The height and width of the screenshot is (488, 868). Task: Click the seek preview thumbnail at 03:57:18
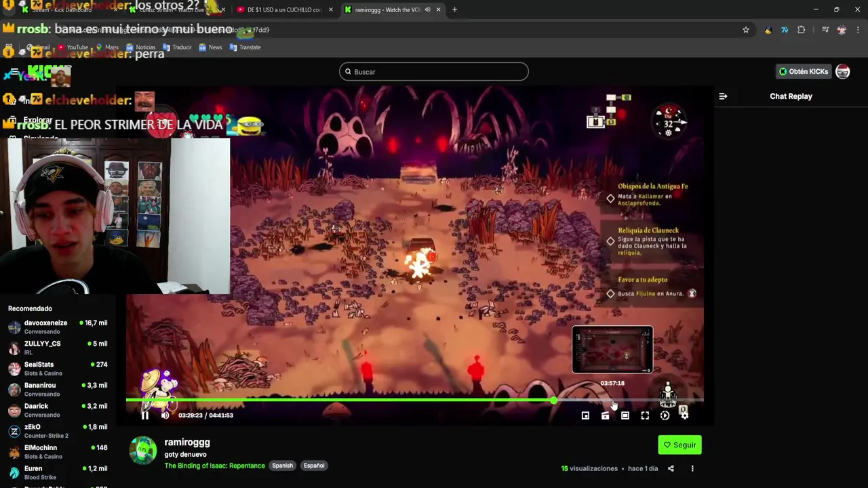tap(612, 350)
